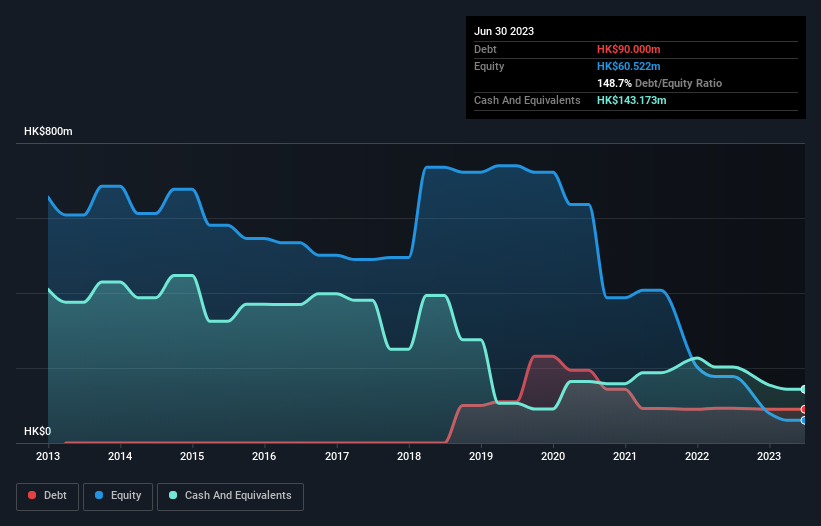Click the 2015 x-axis label

[x=192, y=456]
